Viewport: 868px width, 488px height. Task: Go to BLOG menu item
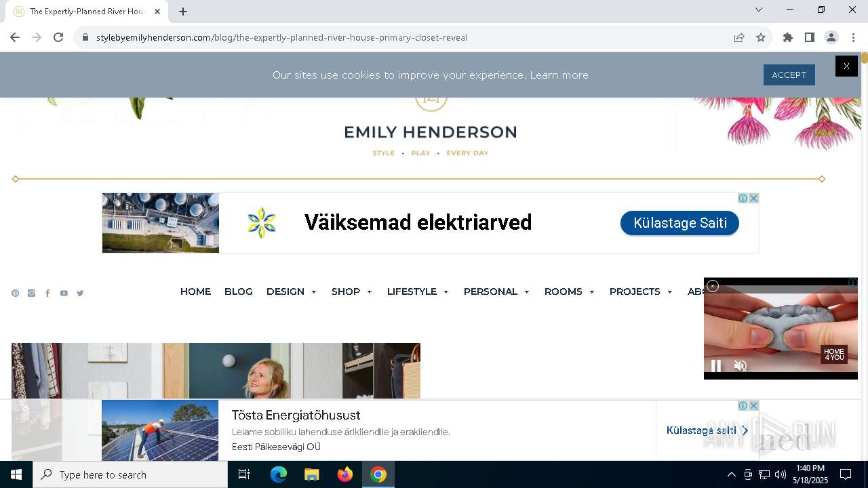[239, 291]
